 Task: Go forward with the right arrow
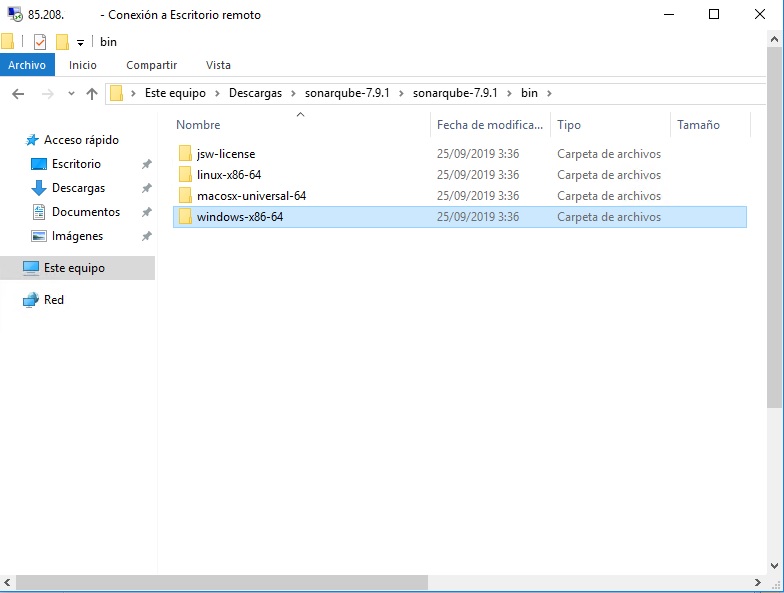(x=48, y=94)
